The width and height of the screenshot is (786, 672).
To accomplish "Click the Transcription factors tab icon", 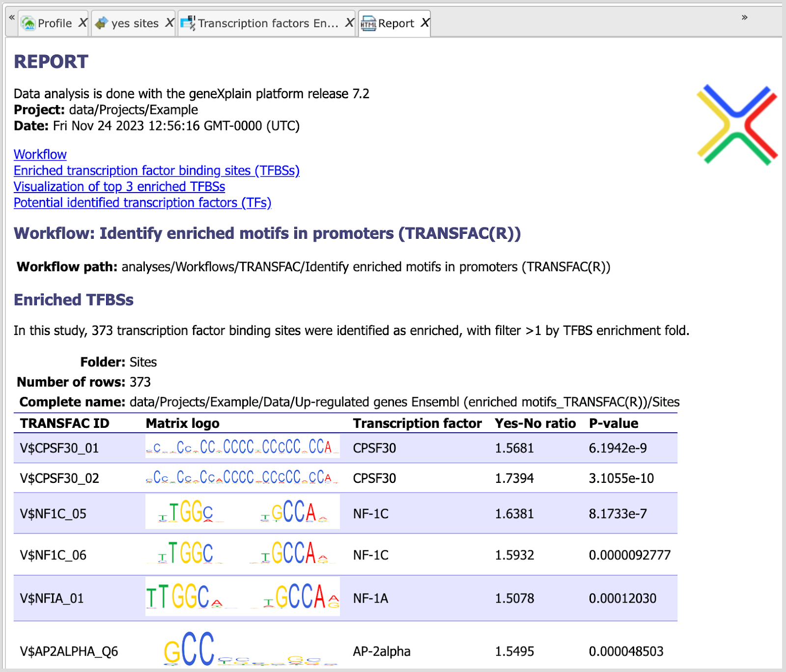I will tap(188, 23).
